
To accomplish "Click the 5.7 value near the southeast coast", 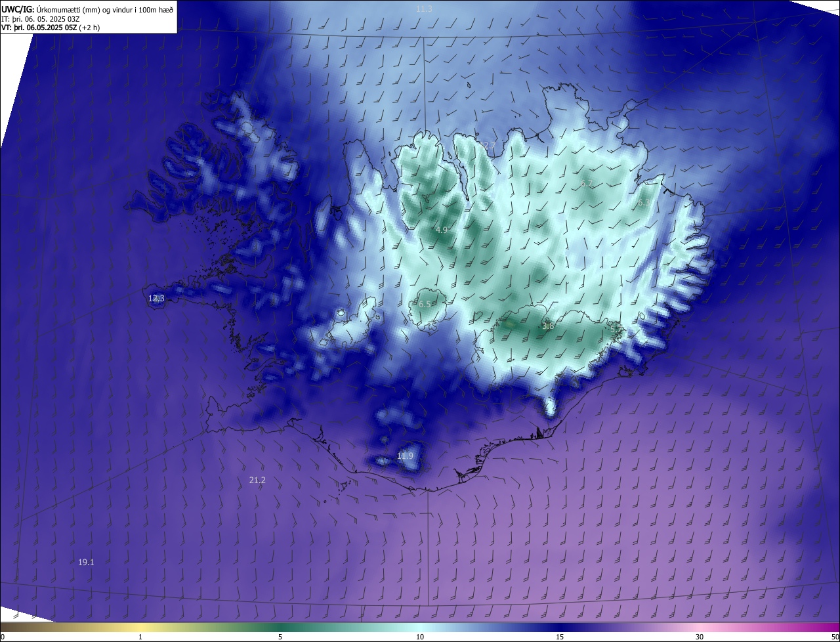I will [x=616, y=330].
